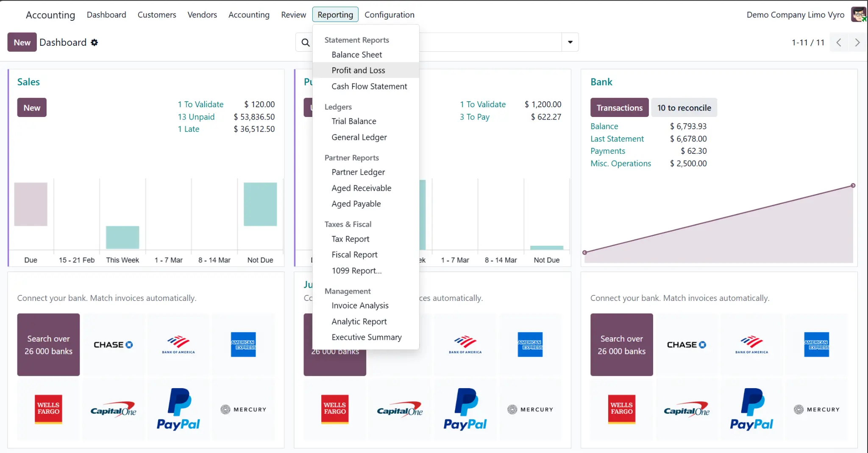868x453 pixels.
Task: Pick the Mercury bank connector
Action: (x=243, y=409)
